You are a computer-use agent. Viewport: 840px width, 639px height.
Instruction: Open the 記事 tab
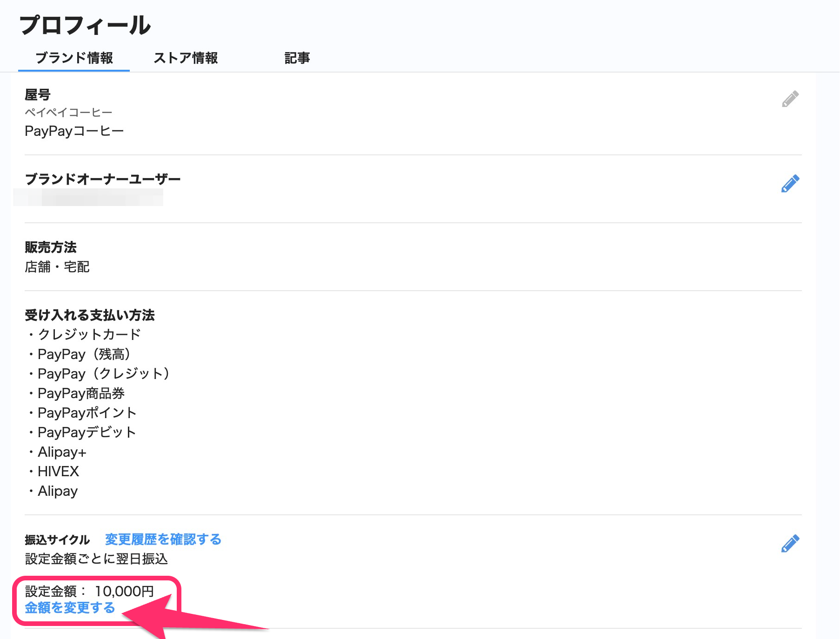click(x=297, y=58)
